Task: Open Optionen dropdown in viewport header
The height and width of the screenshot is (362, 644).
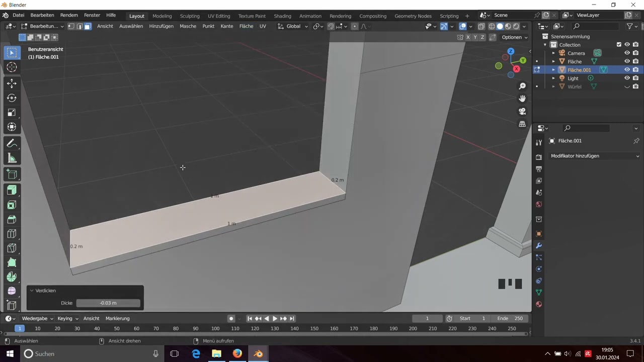Action: coord(515,37)
